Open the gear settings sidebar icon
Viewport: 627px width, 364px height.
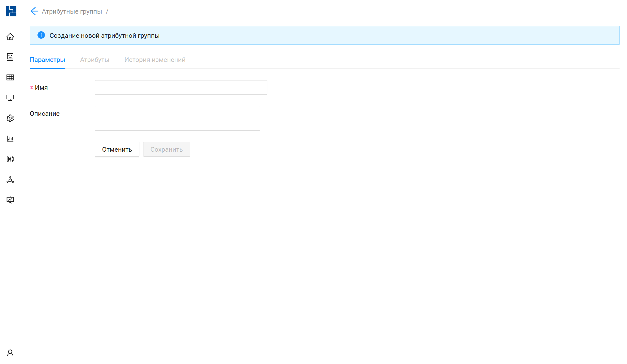click(10, 118)
